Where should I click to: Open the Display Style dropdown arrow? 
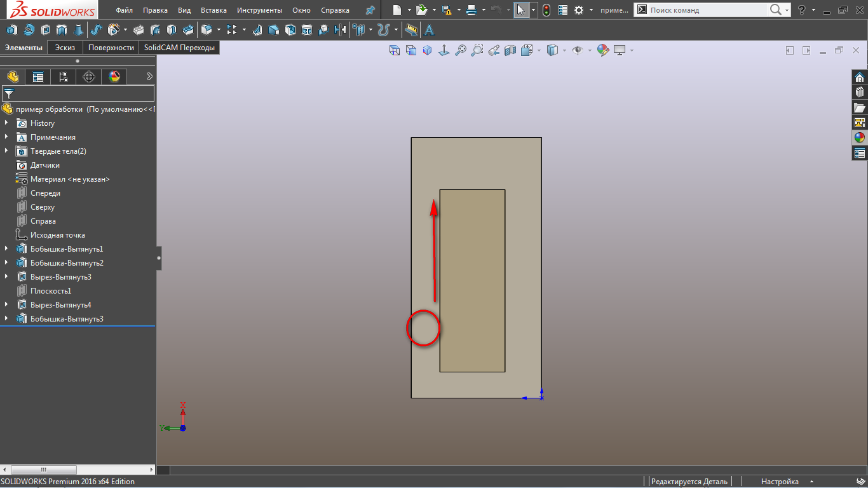point(564,50)
